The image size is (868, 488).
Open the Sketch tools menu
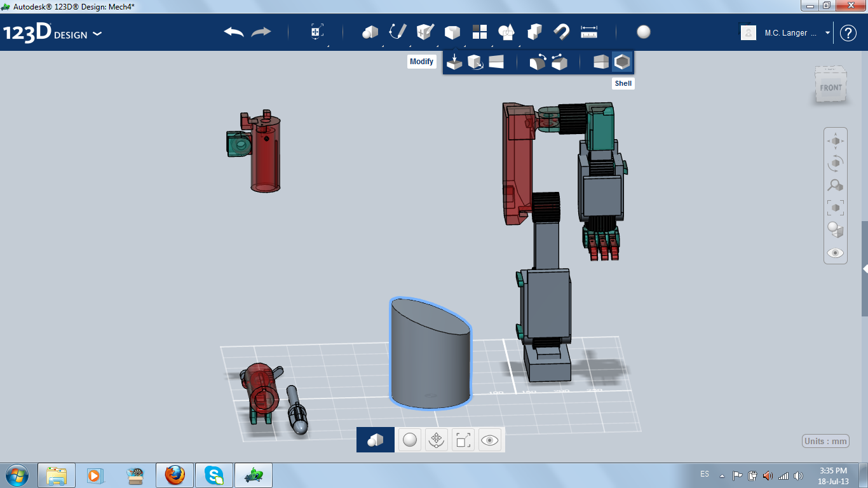point(398,32)
